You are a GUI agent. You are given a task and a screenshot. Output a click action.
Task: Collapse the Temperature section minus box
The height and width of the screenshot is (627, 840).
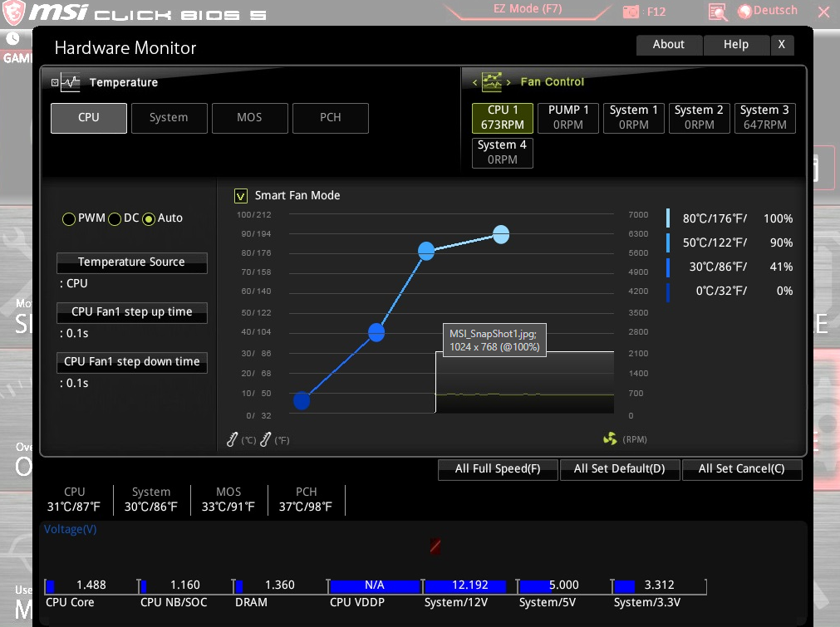55,82
